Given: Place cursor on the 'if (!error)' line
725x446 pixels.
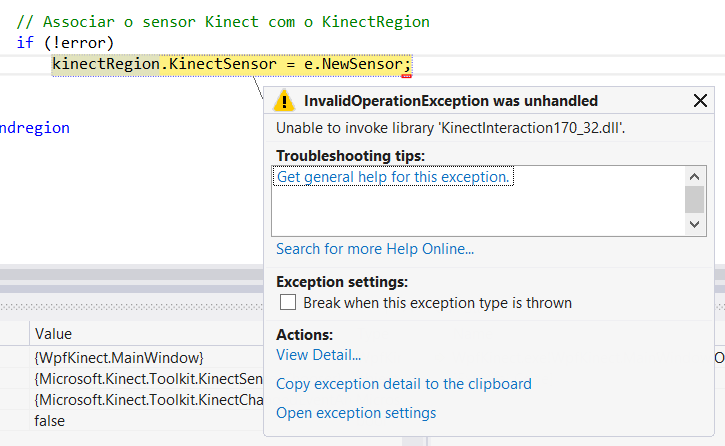Looking at the screenshot, I should [x=65, y=43].
